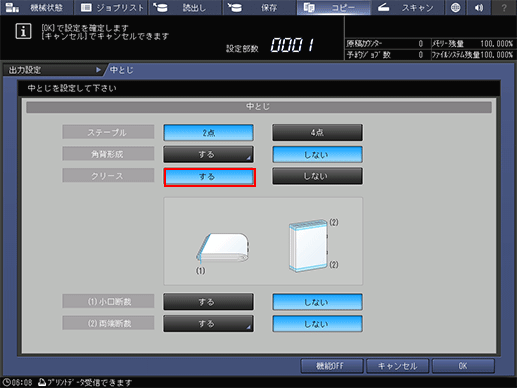
Task: Enable 角背形成 with する button
Action: (208, 154)
